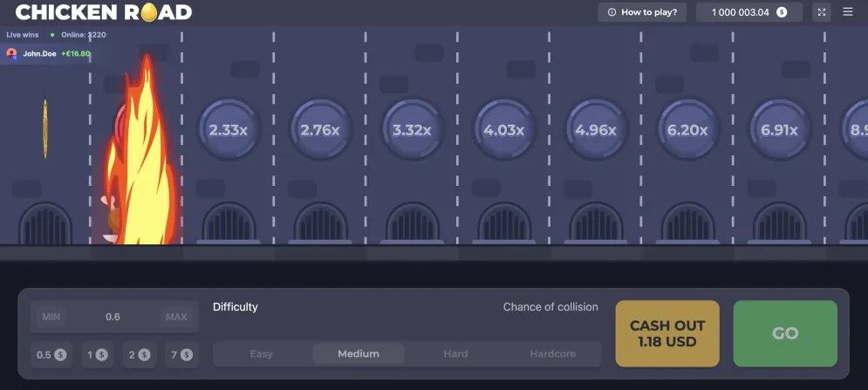Click the 4.96x multiplier manhole
The width and height of the screenshot is (868, 390).
tap(596, 130)
